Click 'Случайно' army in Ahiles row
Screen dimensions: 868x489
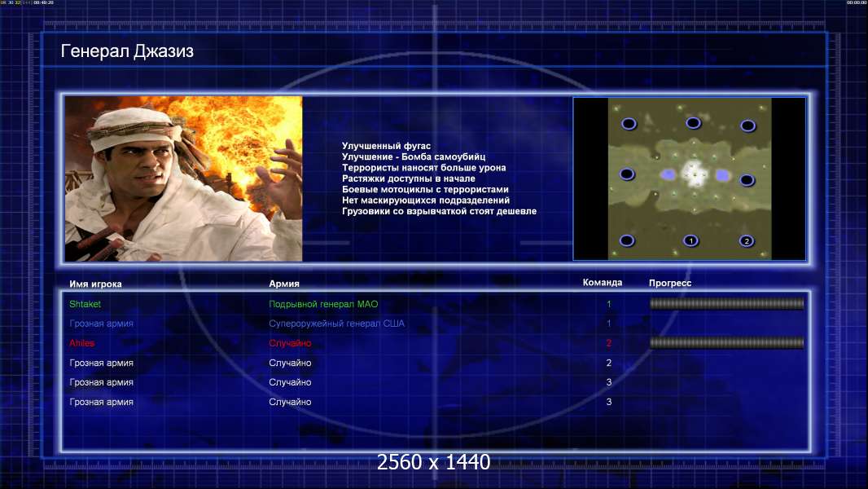[x=290, y=343]
